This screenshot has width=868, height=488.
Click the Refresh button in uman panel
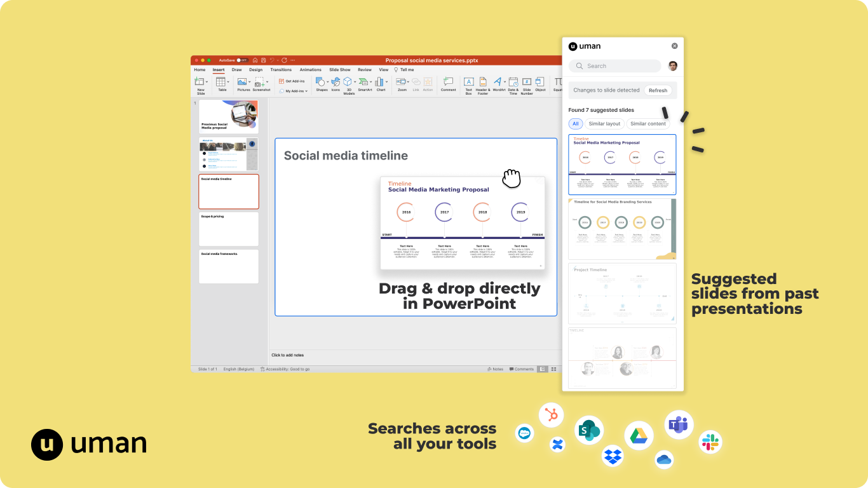(x=658, y=90)
